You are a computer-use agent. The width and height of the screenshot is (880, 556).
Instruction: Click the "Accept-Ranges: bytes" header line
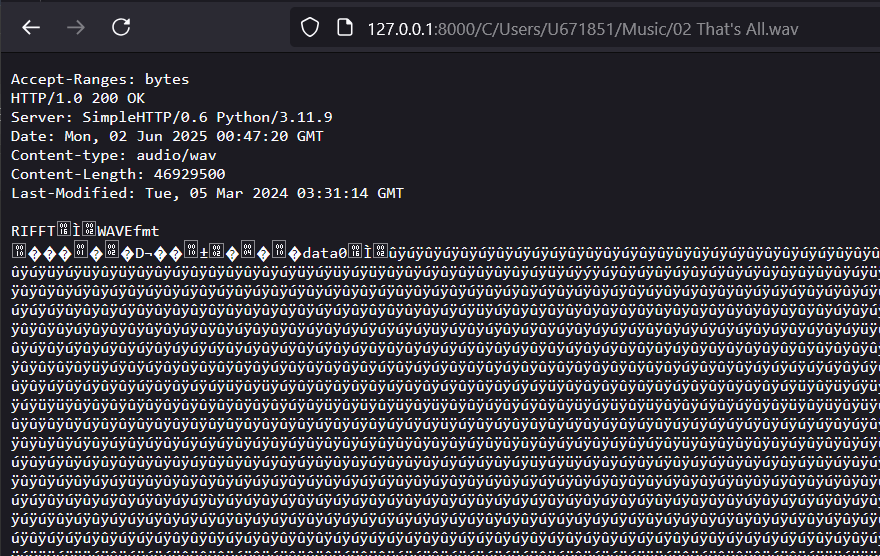pyautogui.click(x=100, y=79)
